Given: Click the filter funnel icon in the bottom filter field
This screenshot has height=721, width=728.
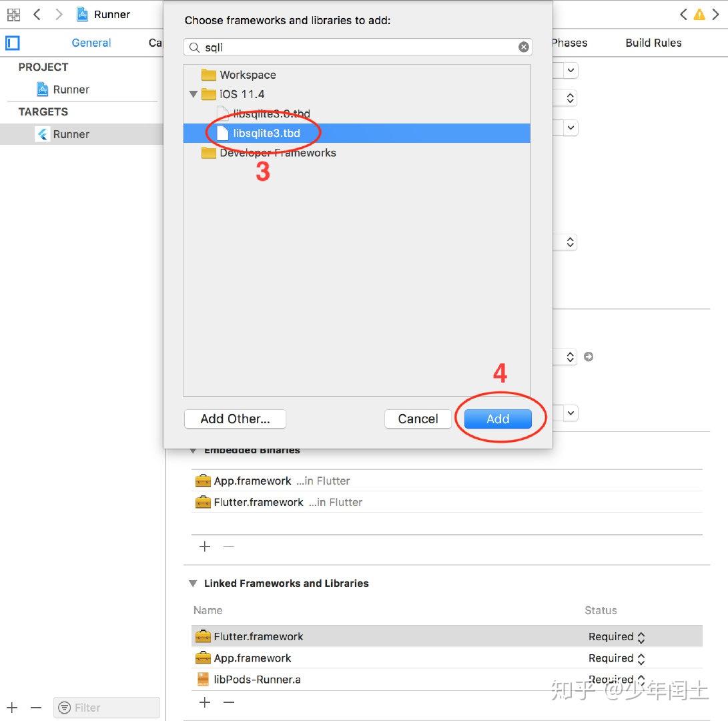Looking at the screenshot, I should tap(65, 708).
